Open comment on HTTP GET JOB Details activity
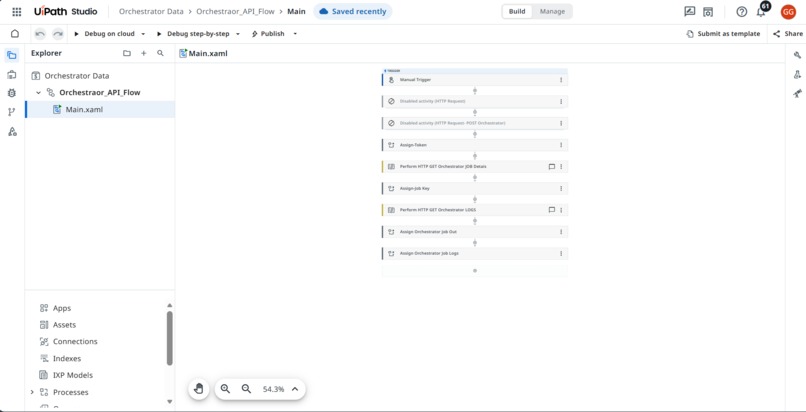806x412 pixels. 552,166
